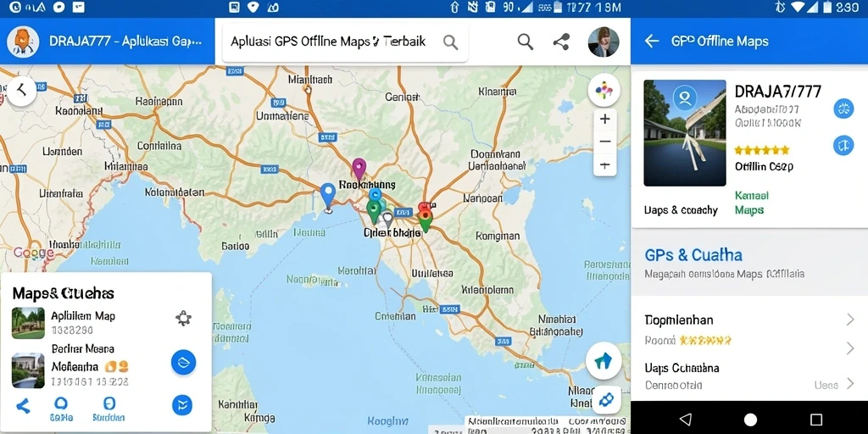868x434 pixels.
Task: Open the colorful layers button on map
Action: 604,89
